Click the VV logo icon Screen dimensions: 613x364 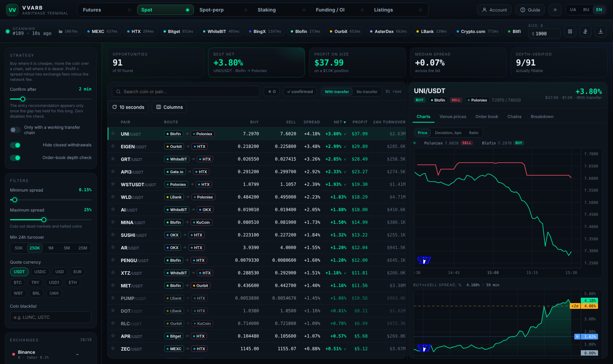[x=12, y=10]
